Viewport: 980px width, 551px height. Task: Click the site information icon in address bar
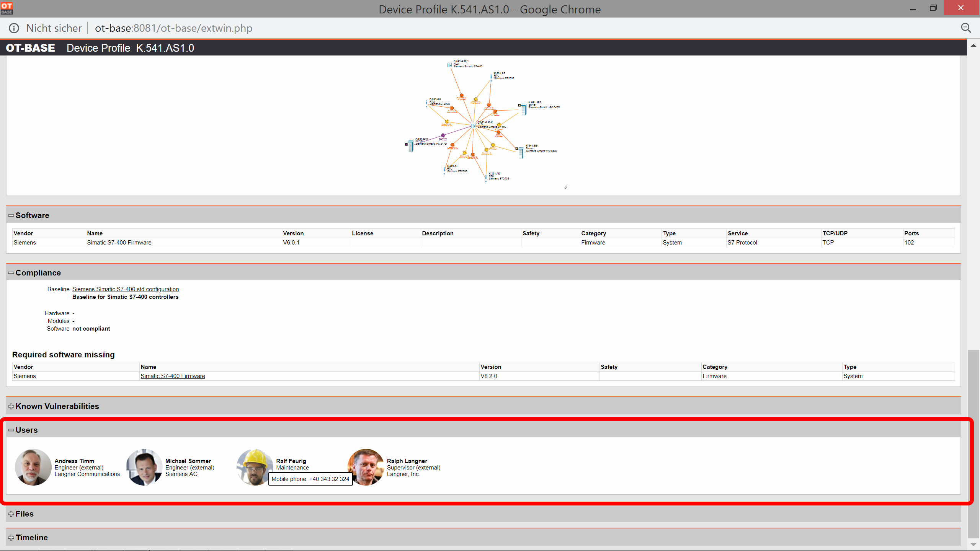coord(14,28)
